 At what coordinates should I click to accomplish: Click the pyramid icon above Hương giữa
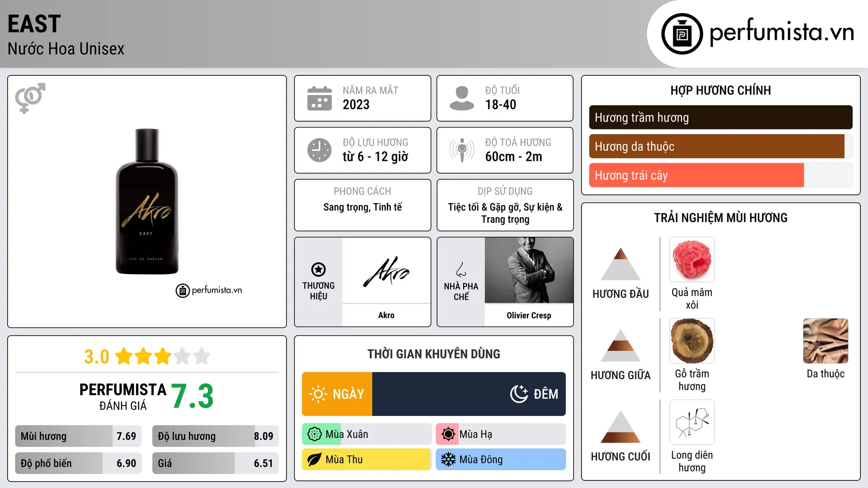click(x=620, y=345)
